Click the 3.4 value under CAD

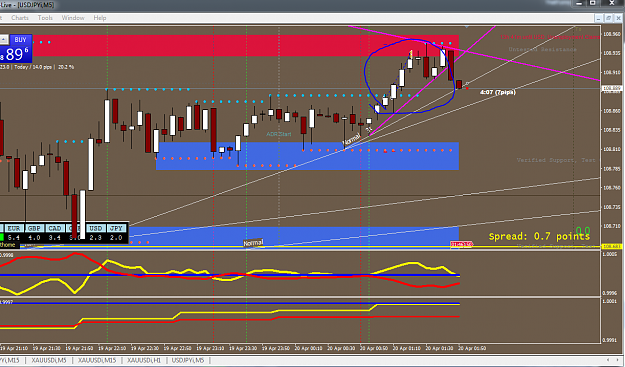click(x=54, y=237)
